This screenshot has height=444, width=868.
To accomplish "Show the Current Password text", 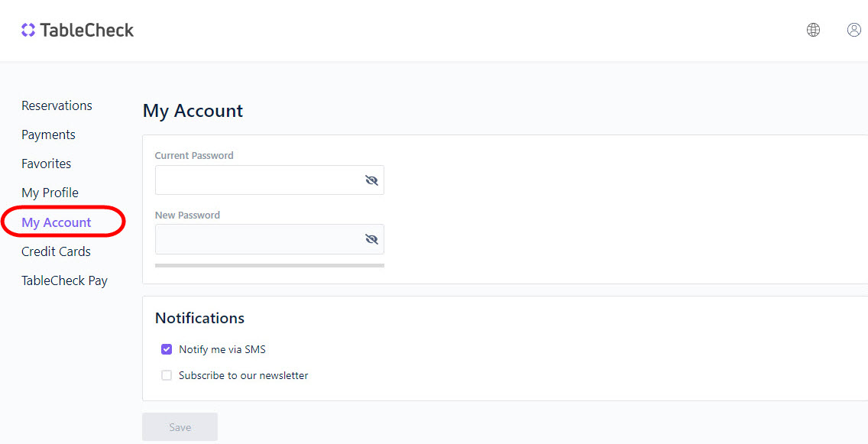I will 371,180.
